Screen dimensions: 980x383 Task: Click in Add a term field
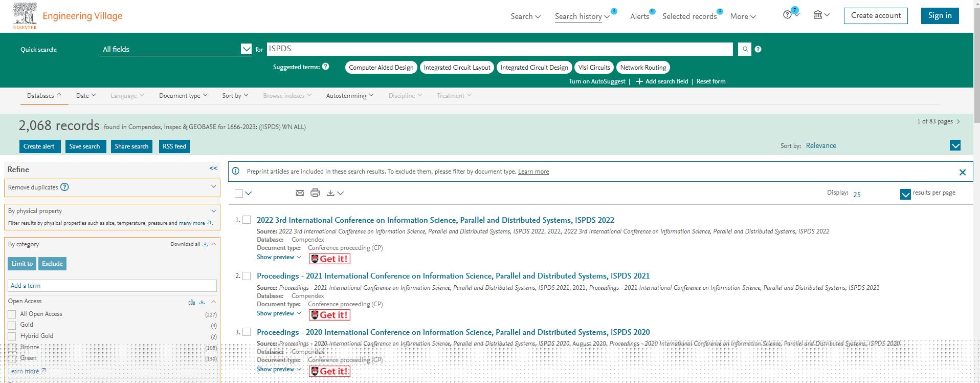pyautogui.click(x=112, y=286)
